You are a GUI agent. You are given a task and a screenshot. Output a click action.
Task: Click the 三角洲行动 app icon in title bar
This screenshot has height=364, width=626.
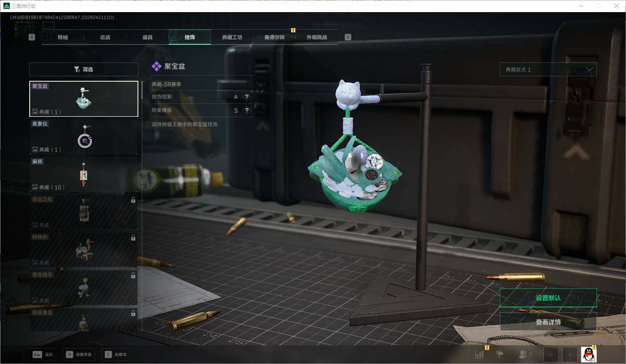pos(7,6)
